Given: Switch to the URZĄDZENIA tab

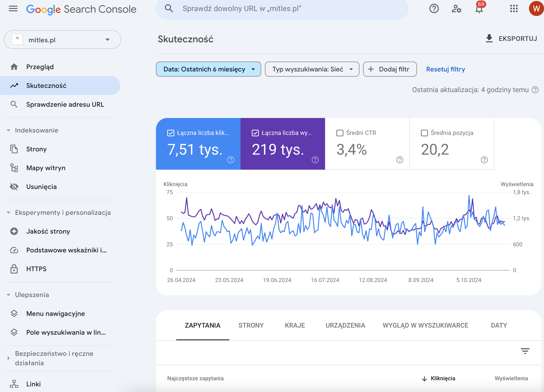Looking at the screenshot, I should 345,325.
